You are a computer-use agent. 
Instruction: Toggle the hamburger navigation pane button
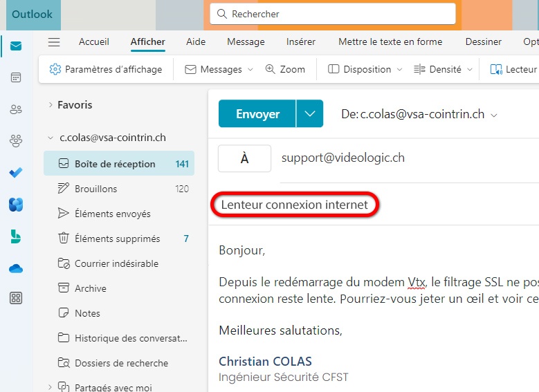click(54, 42)
